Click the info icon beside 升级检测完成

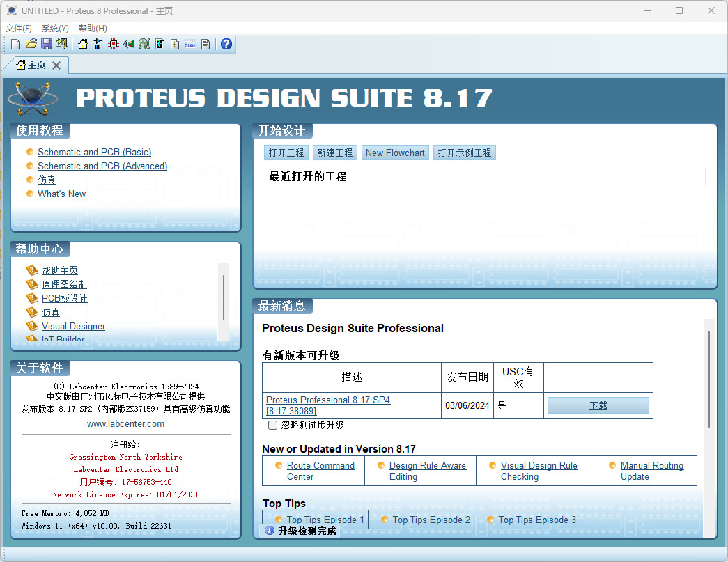[x=270, y=531]
